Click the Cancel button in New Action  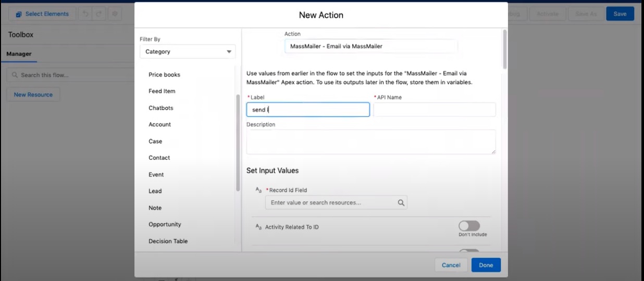coord(451,265)
